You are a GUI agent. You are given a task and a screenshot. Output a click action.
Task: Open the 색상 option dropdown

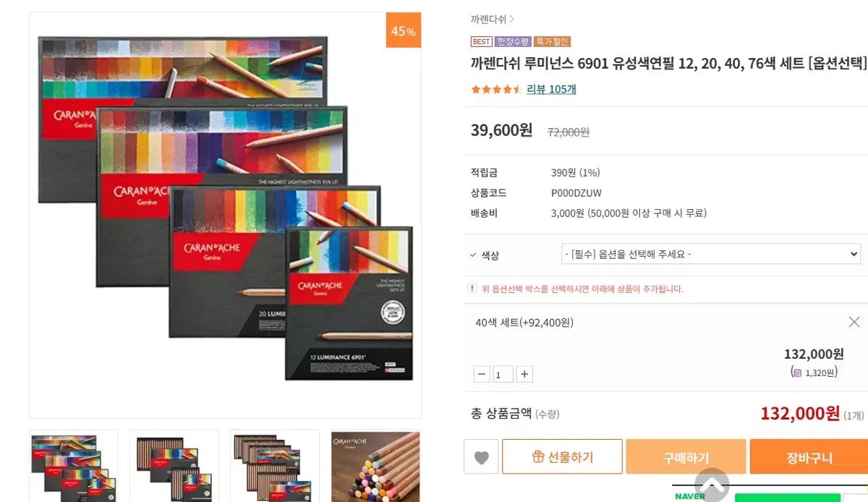(711, 254)
